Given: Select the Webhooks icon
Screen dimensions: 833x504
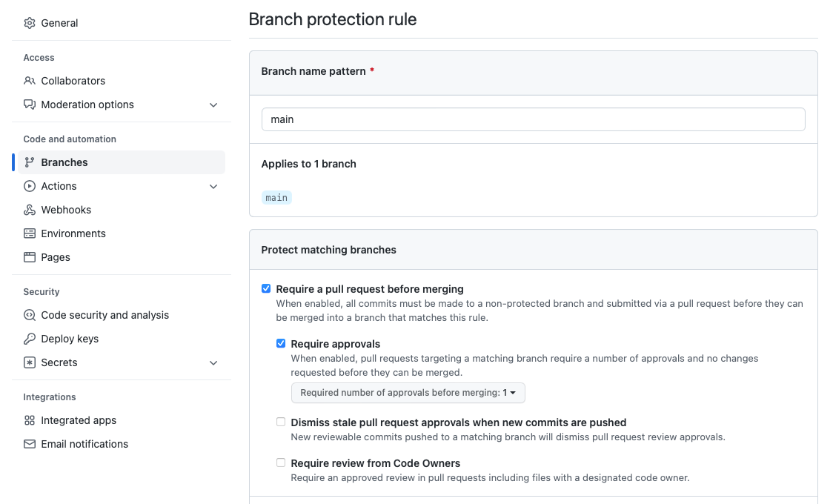Looking at the screenshot, I should (29, 210).
